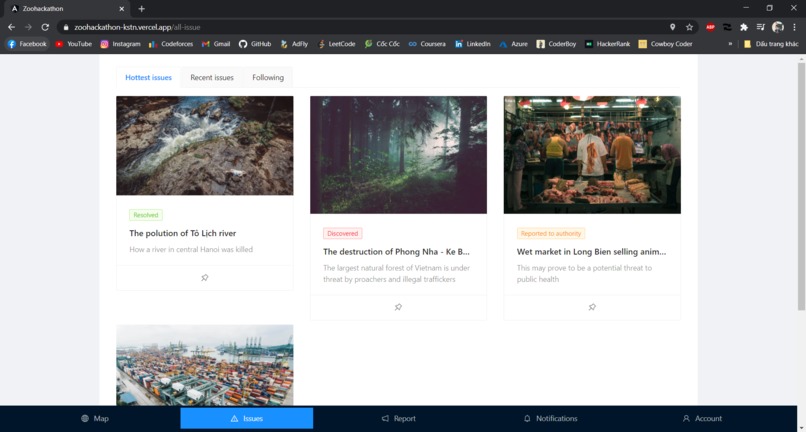Go to Report in bottom navigation
The image size is (806, 432).
point(399,419)
